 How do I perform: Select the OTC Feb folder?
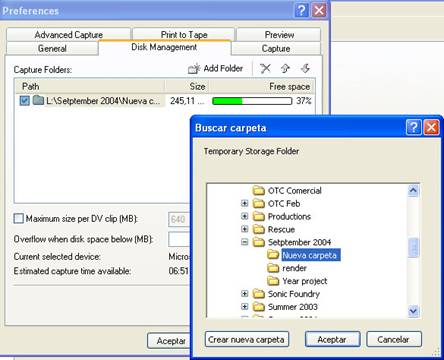tap(284, 203)
